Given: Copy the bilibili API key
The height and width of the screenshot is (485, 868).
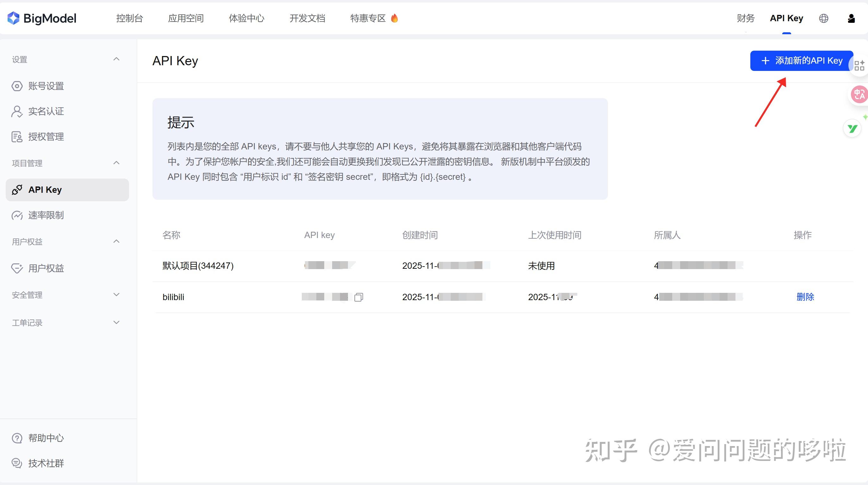Looking at the screenshot, I should click(358, 297).
